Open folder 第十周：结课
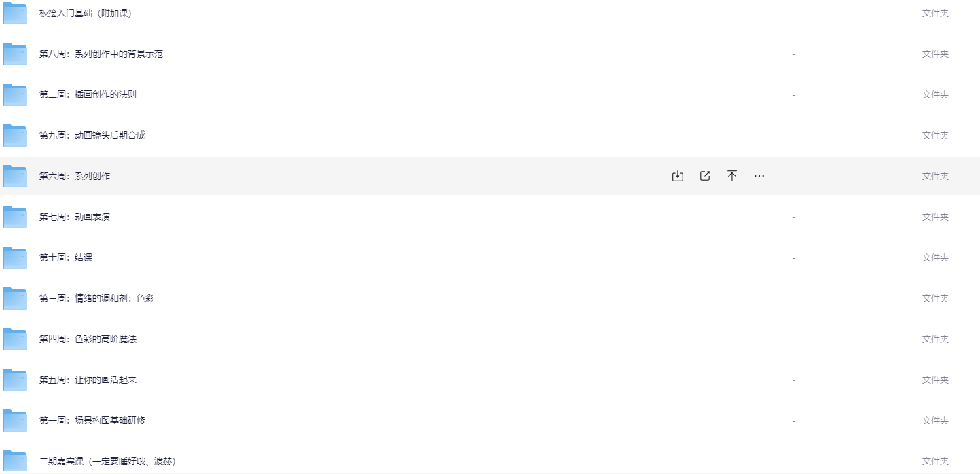The image size is (980, 474). [x=66, y=257]
